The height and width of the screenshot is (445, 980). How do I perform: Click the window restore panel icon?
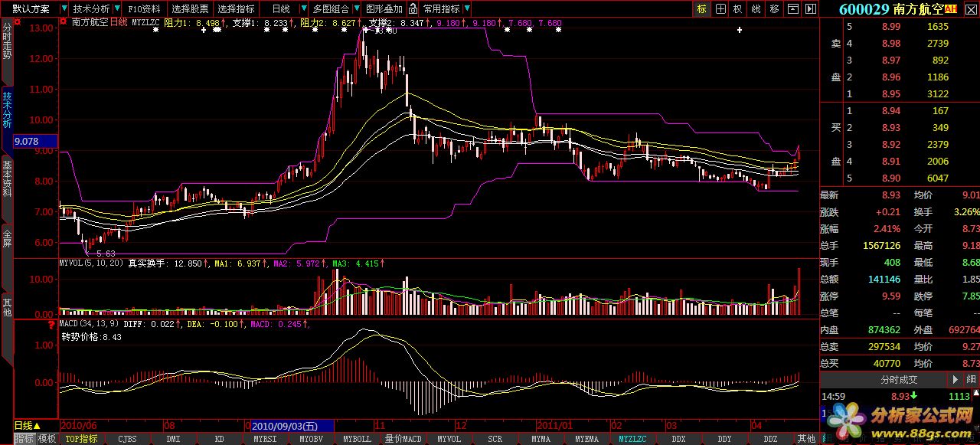[792, 9]
